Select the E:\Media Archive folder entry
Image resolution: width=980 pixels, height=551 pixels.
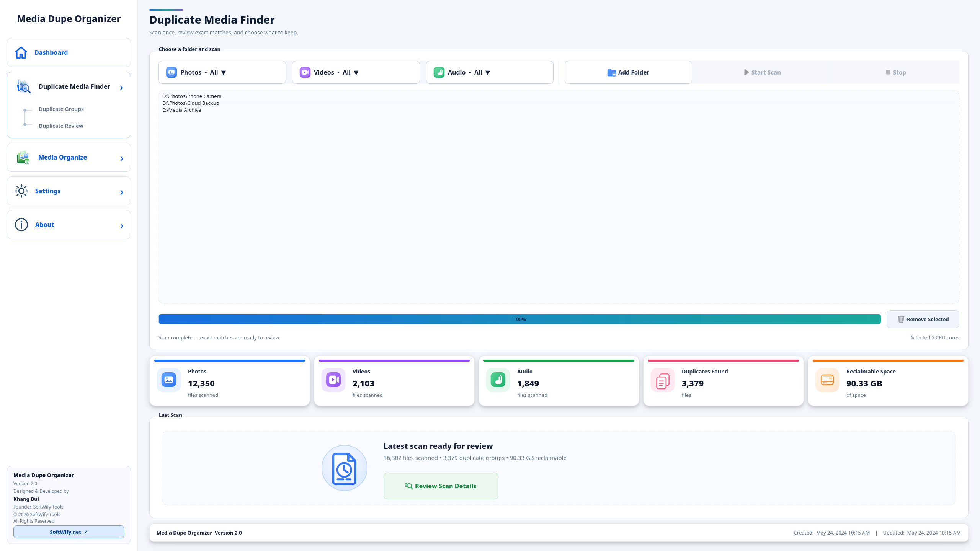pos(181,110)
